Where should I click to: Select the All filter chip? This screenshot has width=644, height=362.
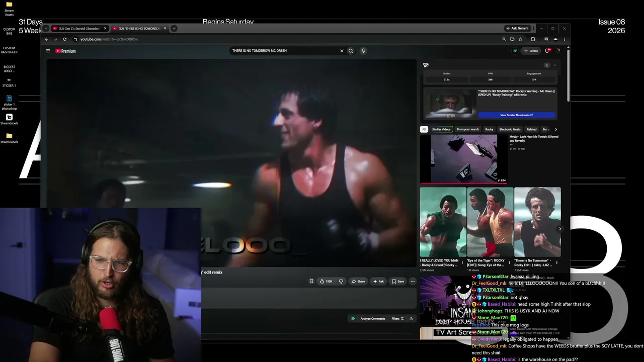click(x=424, y=129)
